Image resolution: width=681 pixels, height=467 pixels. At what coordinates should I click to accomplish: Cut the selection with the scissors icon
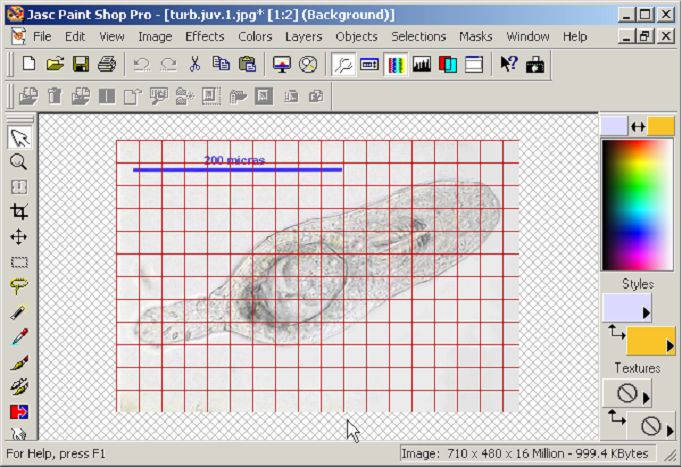pyautogui.click(x=195, y=64)
